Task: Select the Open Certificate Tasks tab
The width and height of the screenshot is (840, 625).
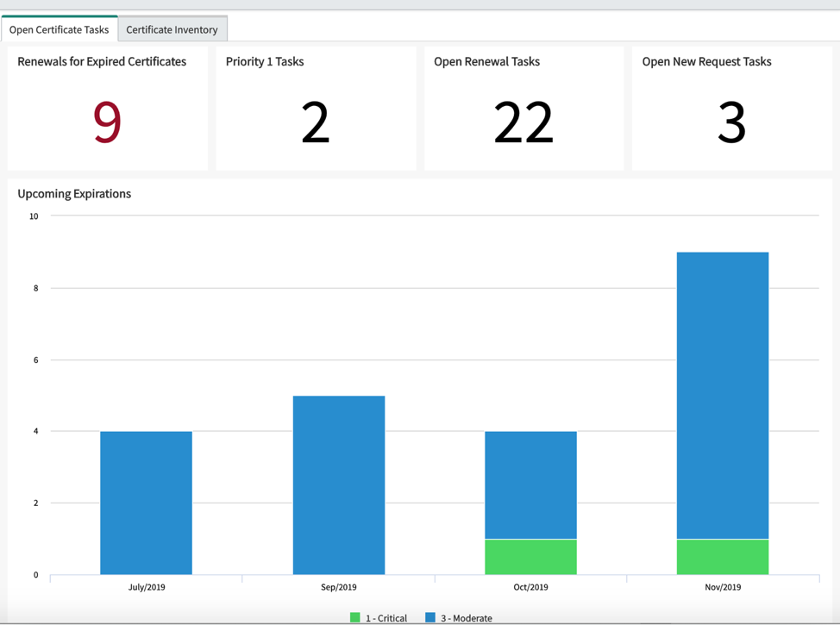Action: click(59, 29)
